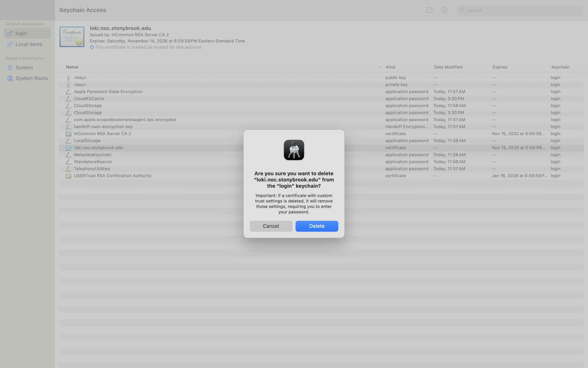Image resolution: width=588 pixels, height=368 pixels.
Task: Click the key icon of the private key row
Action: (68, 85)
